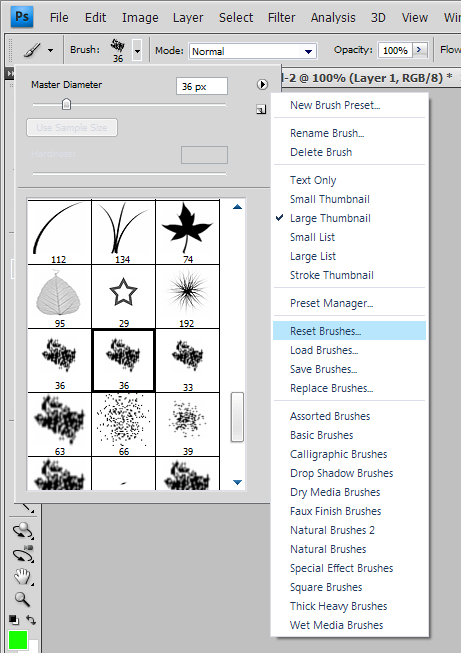Open the View menu
The width and height of the screenshot is (461, 653).
[414, 17]
